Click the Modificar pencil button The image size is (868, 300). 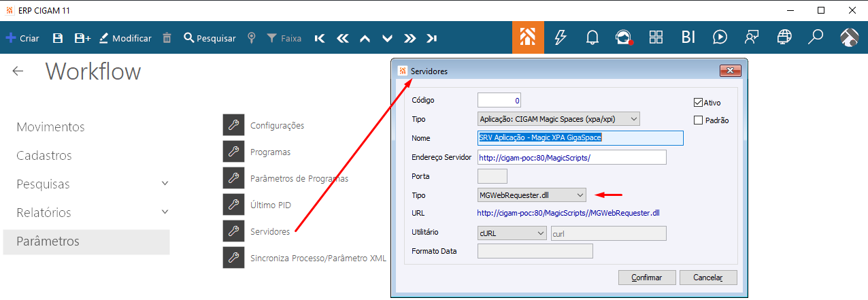click(125, 38)
